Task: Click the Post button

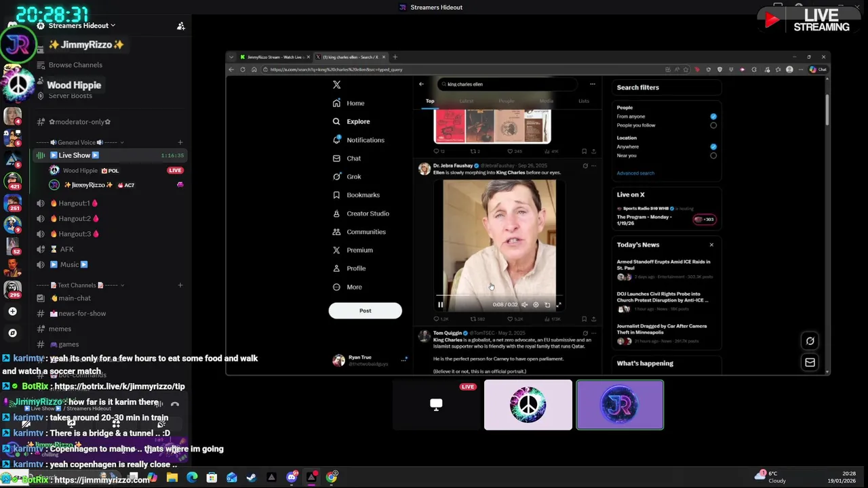Action: coord(365,311)
